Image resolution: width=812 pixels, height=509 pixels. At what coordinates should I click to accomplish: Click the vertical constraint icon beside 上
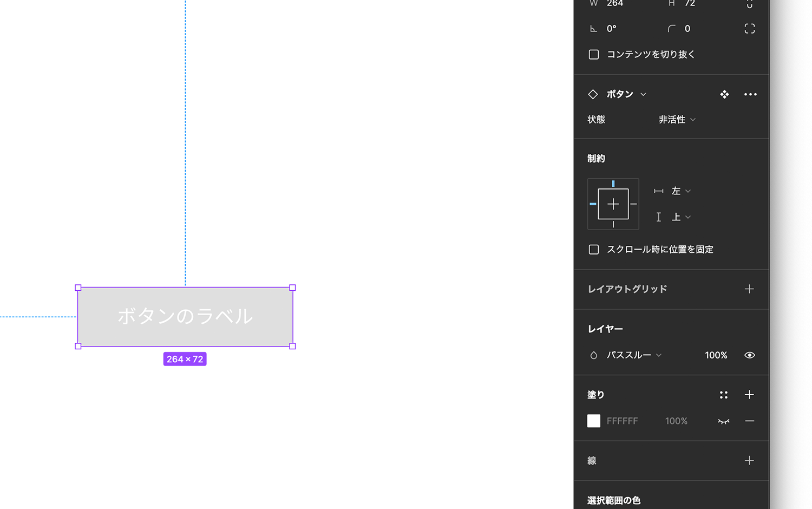point(659,217)
